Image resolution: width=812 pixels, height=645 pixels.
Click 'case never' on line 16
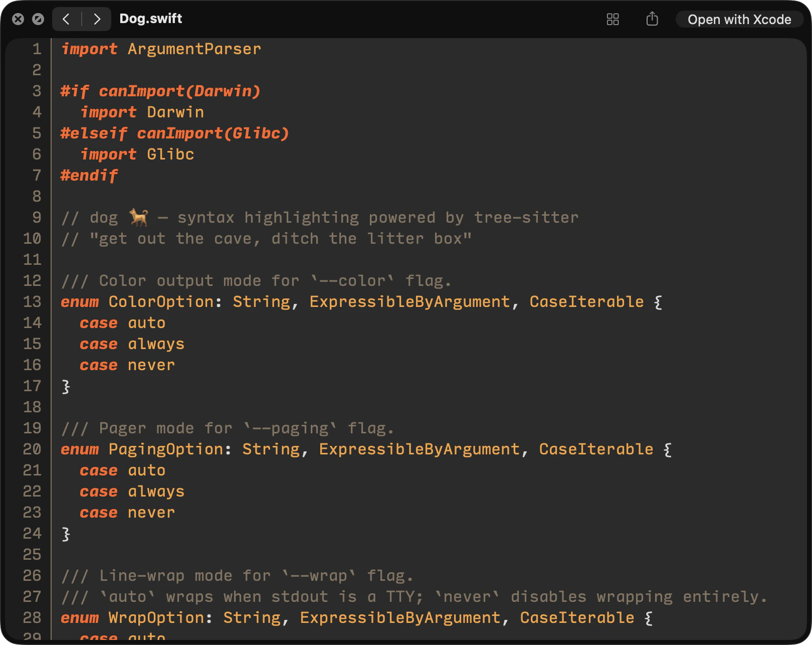pos(128,365)
